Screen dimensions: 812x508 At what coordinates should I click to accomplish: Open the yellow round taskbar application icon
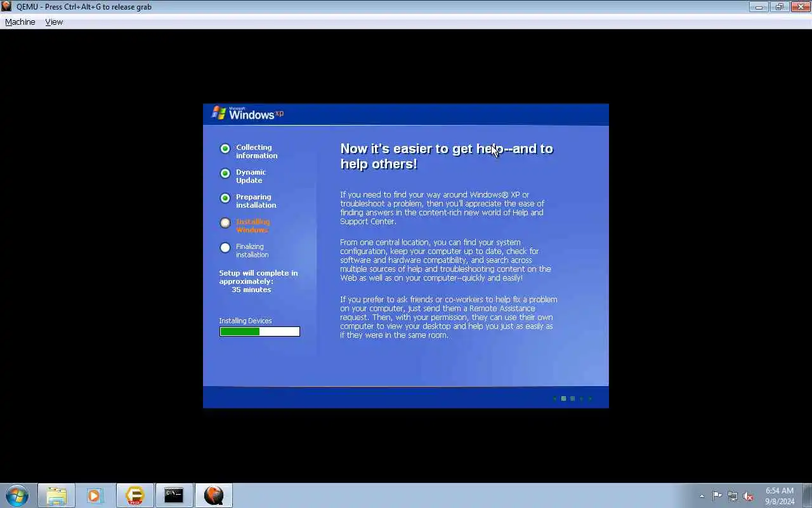click(x=134, y=495)
